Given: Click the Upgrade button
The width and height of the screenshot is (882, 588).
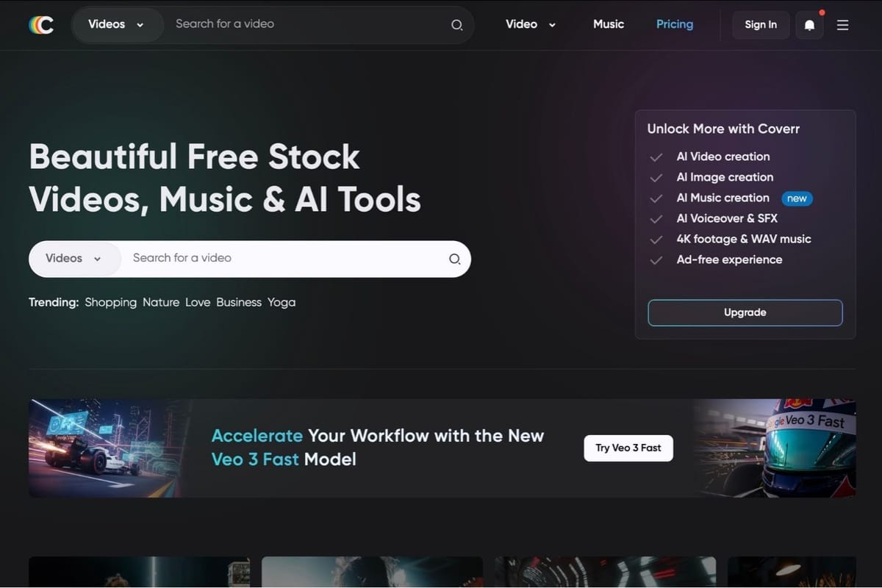Looking at the screenshot, I should [x=745, y=312].
